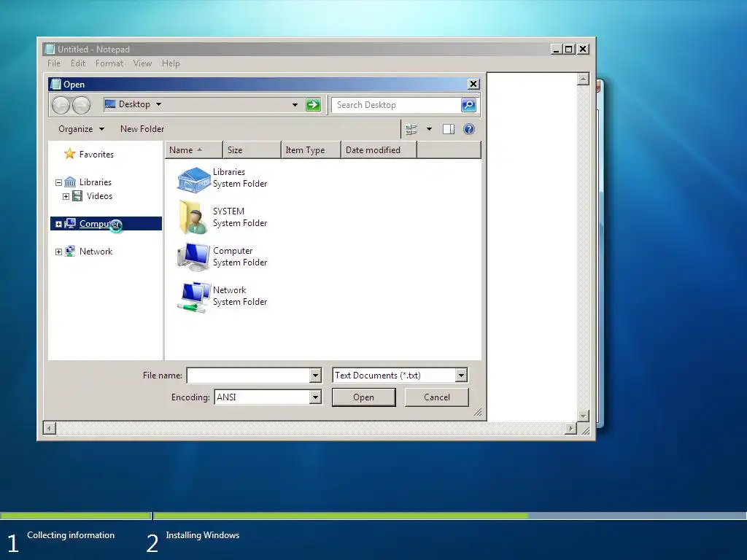Select the Computer icon in file list
Image resolution: width=747 pixels, height=560 pixels.
193,257
